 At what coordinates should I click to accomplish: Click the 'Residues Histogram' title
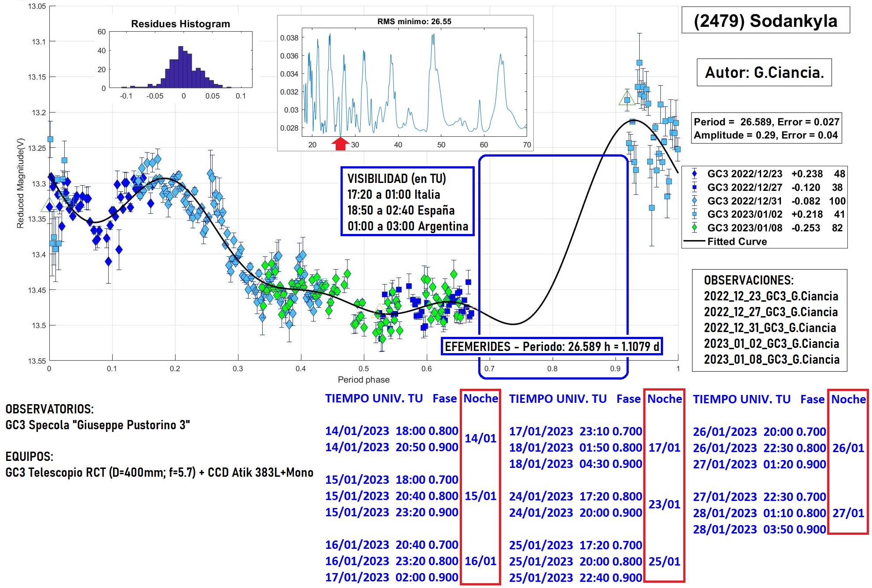click(180, 24)
